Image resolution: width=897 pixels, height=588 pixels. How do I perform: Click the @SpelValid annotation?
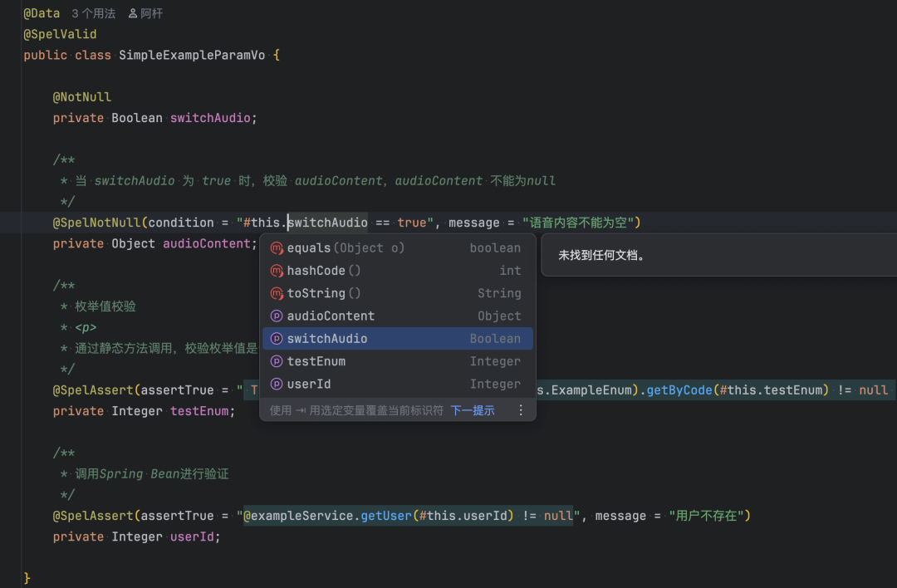click(x=60, y=33)
